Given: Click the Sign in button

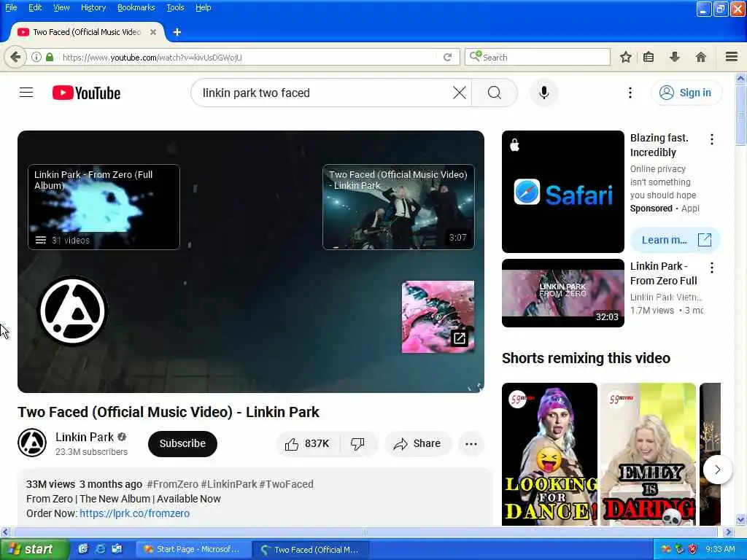Looking at the screenshot, I should [x=686, y=93].
